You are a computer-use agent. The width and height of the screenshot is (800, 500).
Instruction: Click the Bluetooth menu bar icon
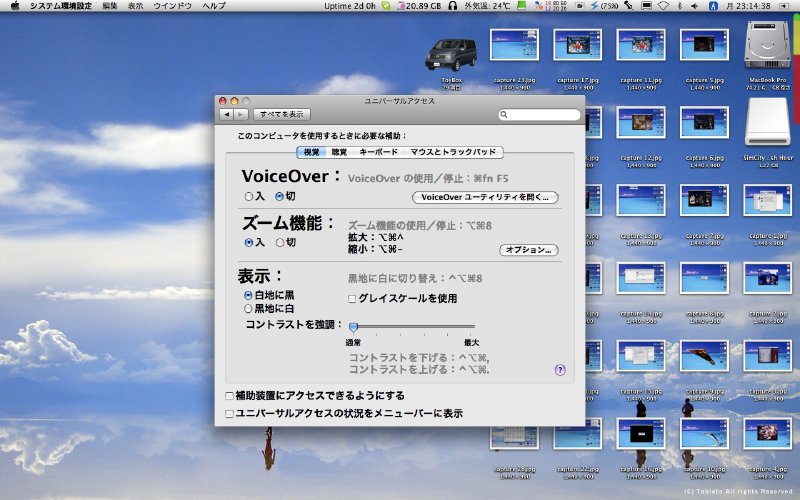click(680, 6)
